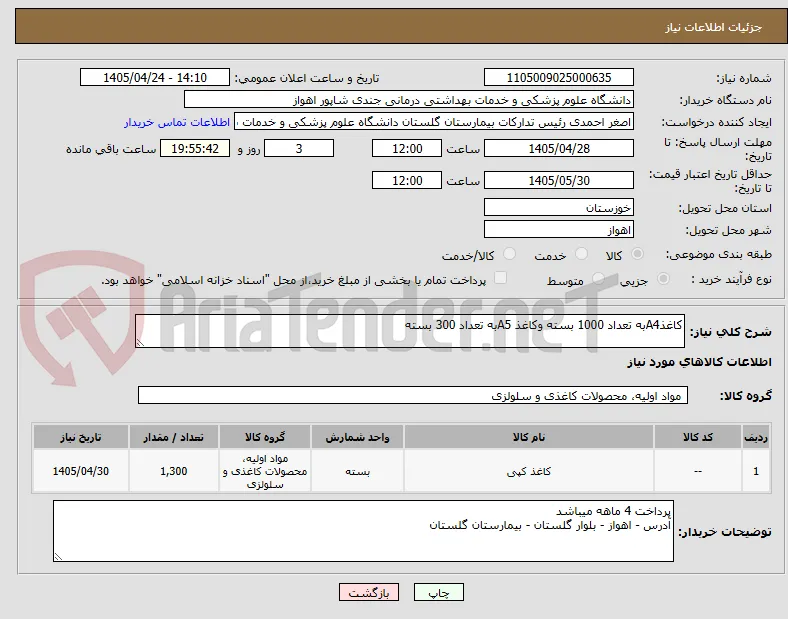The image size is (788, 619).
Task: Click the countdown timer 19:55:42
Action: [195, 149]
